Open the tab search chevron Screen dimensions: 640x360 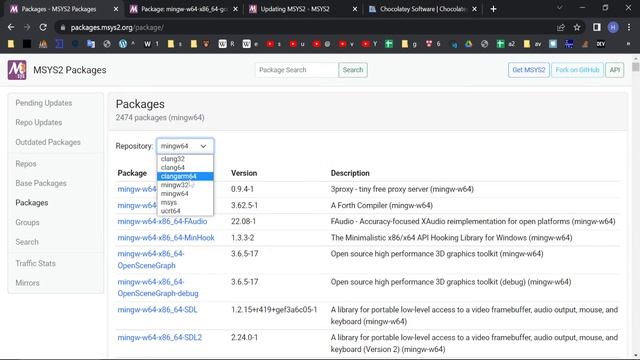(x=560, y=8)
